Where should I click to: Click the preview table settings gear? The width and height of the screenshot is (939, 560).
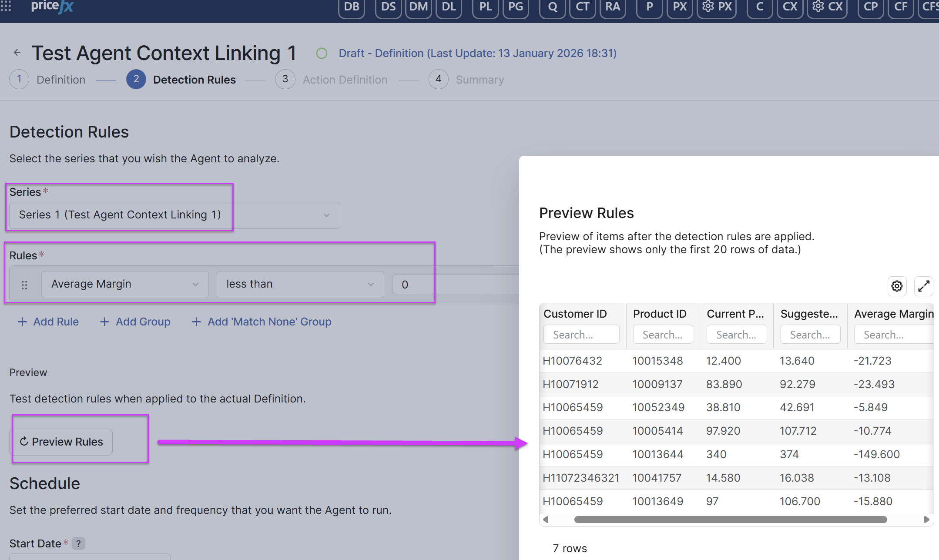pos(897,286)
